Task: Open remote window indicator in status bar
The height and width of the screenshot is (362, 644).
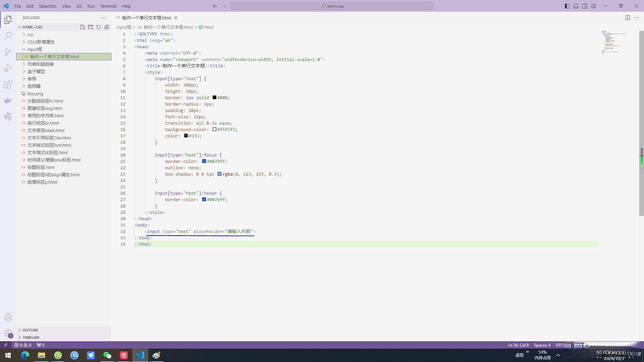Action: [x=6, y=345]
